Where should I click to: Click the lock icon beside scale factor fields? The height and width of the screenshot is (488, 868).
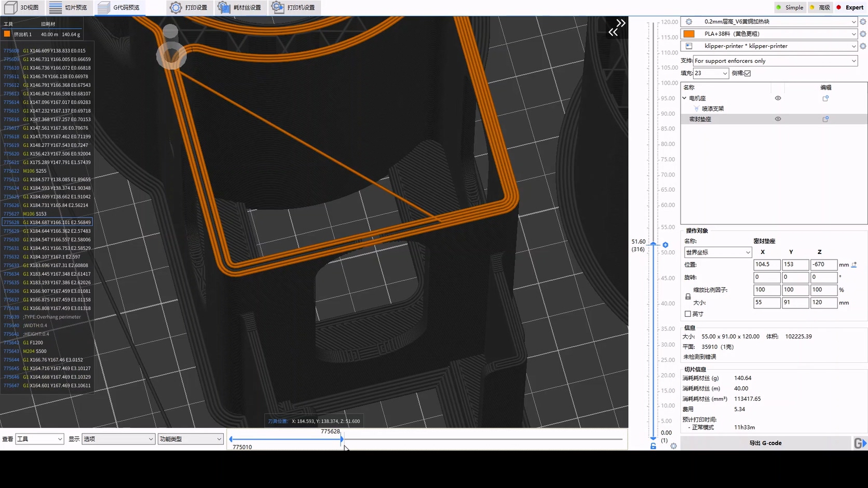point(687,296)
